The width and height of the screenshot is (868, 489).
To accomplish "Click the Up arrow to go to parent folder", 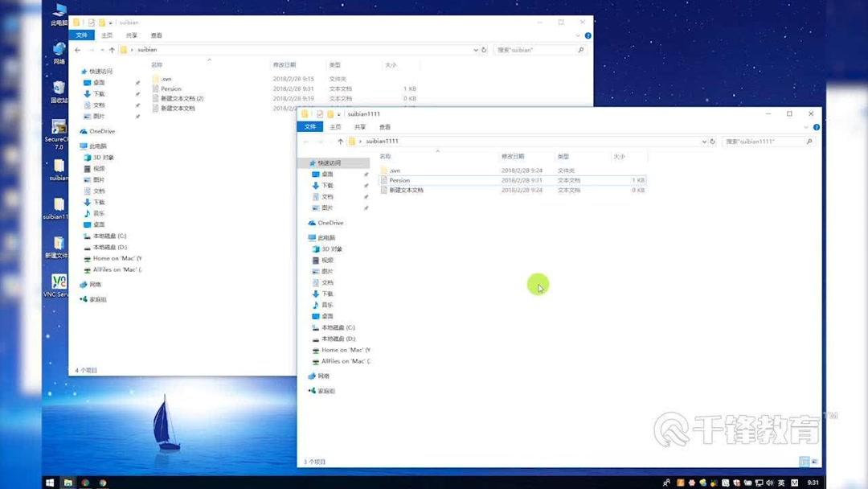I will pyautogui.click(x=341, y=141).
